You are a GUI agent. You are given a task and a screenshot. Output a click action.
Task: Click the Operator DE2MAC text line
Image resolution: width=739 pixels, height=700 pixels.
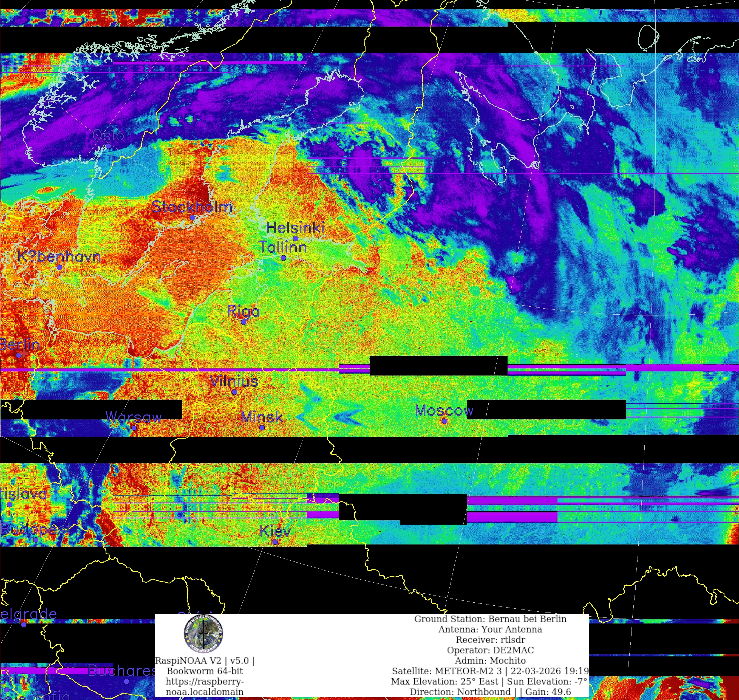pyautogui.click(x=490, y=650)
